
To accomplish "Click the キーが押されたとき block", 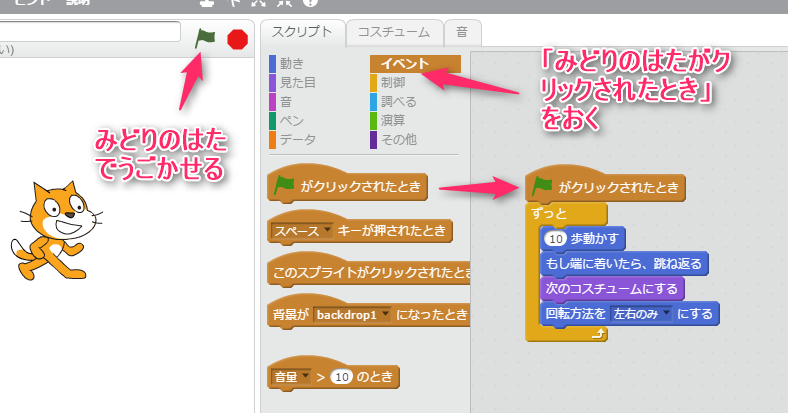I will pyautogui.click(x=391, y=231).
